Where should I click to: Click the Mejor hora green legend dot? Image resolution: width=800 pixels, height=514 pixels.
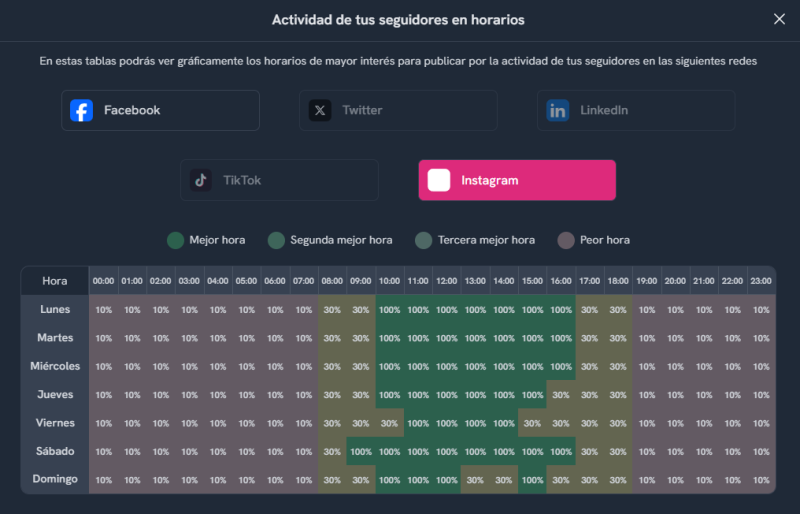click(x=175, y=240)
